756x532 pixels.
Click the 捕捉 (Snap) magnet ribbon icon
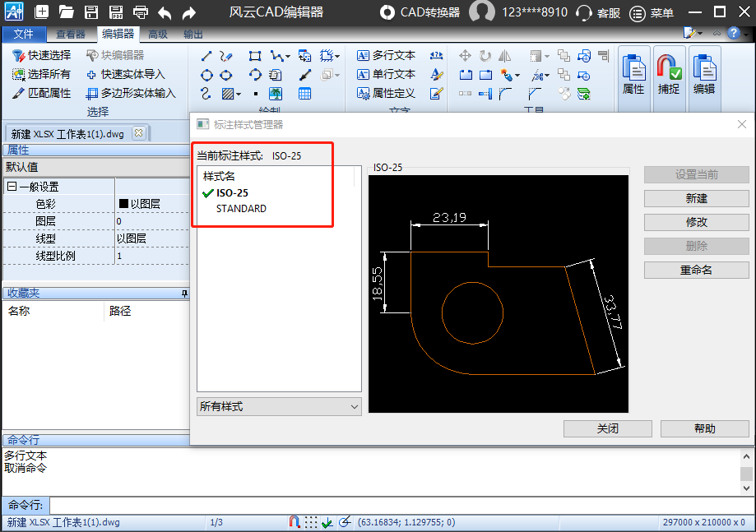[x=669, y=75]
